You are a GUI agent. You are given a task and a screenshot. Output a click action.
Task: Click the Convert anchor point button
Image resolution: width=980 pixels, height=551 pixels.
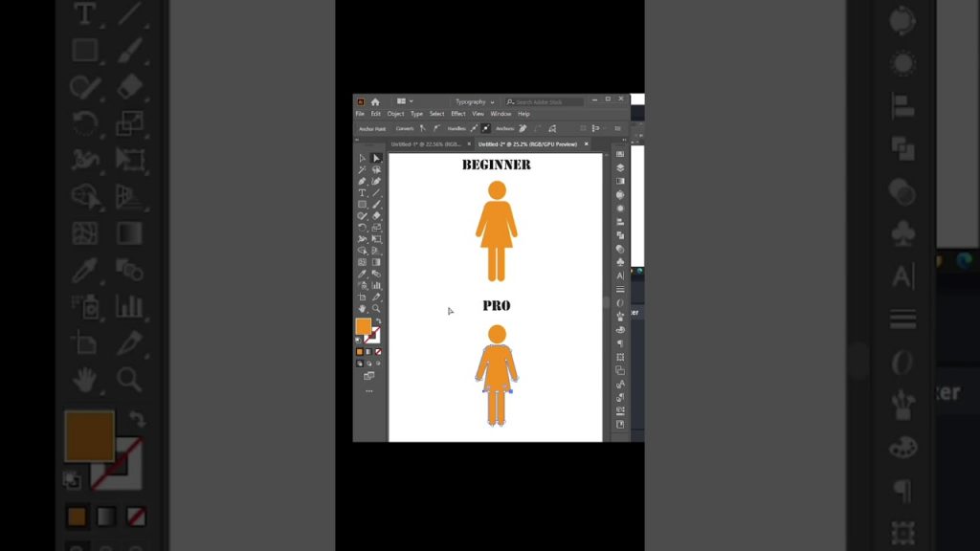pyautogui.click(x=421, y=127)
